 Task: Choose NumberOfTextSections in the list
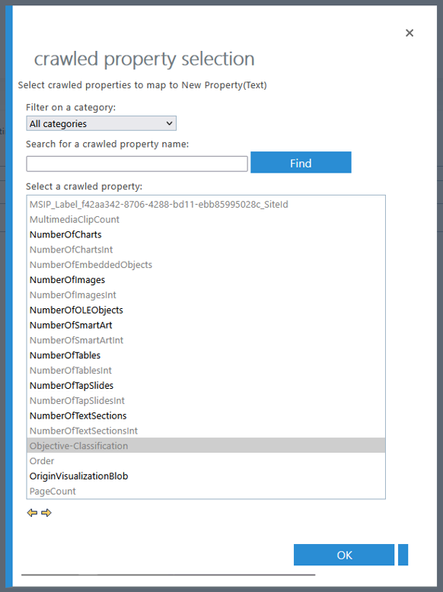(x=206, y=416)
